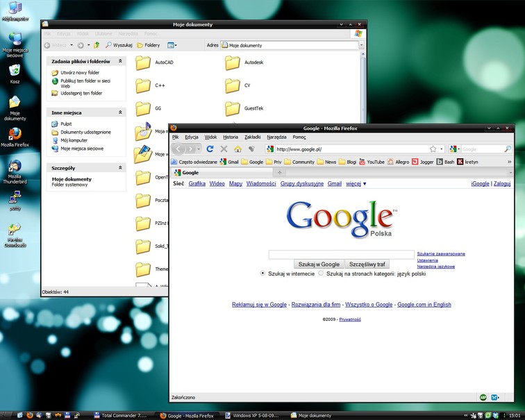
Task: Click the Google search text field
Action: coord(341,255)
